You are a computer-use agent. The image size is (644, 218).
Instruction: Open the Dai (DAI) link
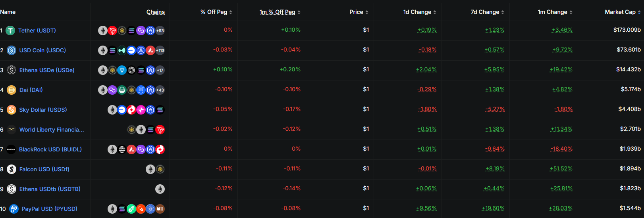tap(31, 90)
